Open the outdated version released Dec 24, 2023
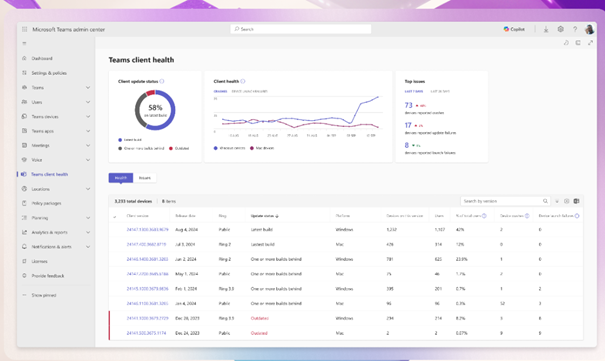Viewport: 605px width, 361px height. 146,333
